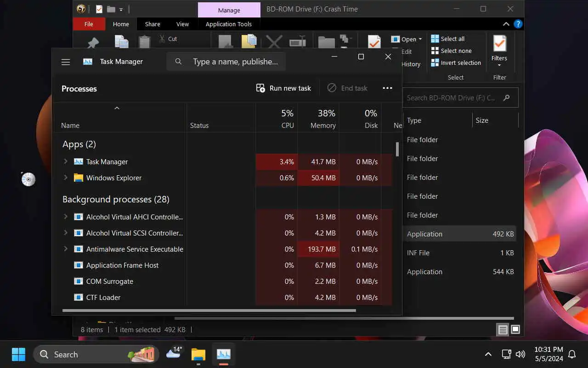Collapse the Explorer ribbon with the chevron

coord(506,24)
